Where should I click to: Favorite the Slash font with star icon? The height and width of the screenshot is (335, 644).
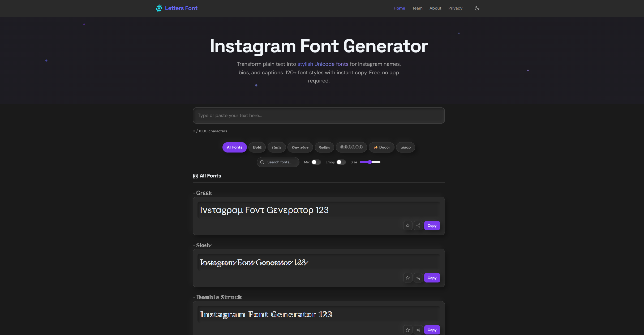pyautogui.click(x=408, y=278)
